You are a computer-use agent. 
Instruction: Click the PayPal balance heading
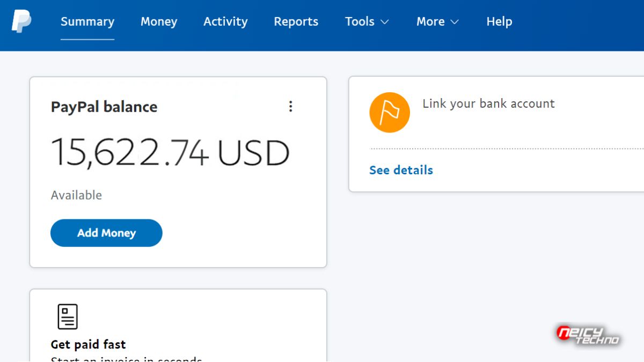[104, 107]
